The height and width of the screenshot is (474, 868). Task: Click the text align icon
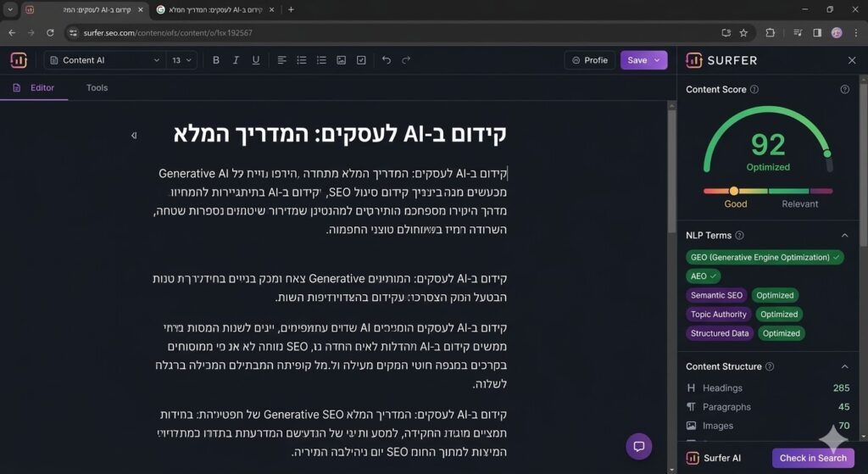coord(281,60)
